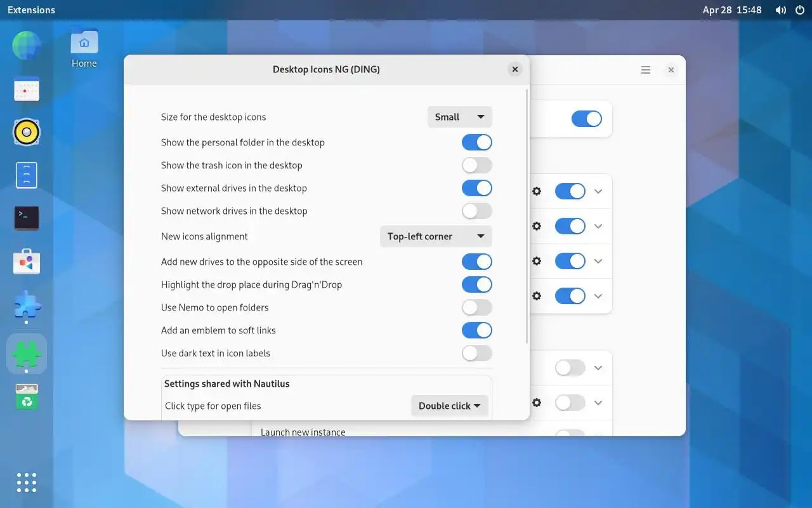Click the topmost gear icon in Extensions window list
The width and height of the screenshot is (812, 508).
pos(537,191)
